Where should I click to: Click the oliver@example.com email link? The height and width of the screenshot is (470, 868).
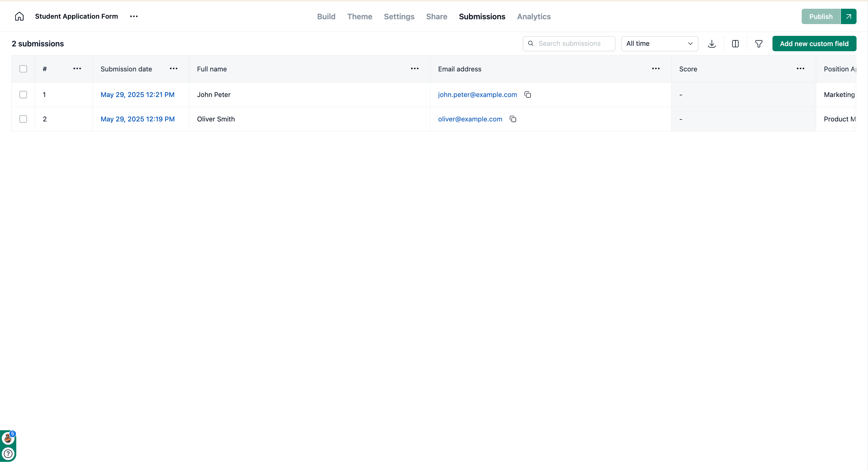470,119
